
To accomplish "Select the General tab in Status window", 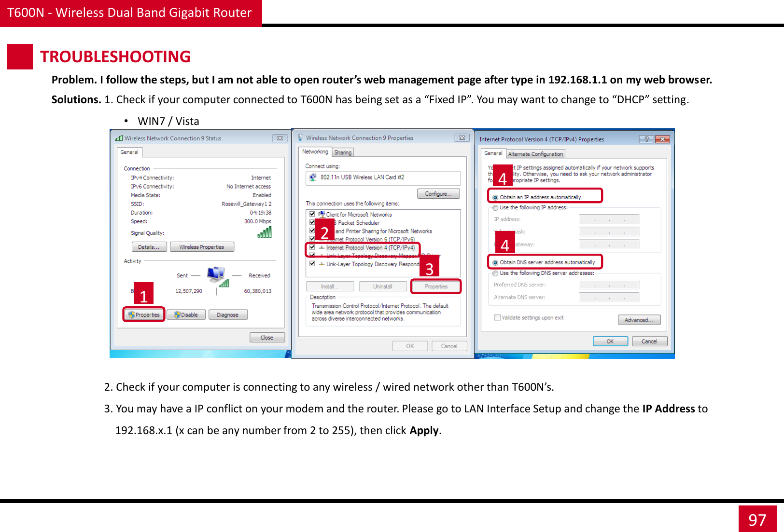I will 129,152.
